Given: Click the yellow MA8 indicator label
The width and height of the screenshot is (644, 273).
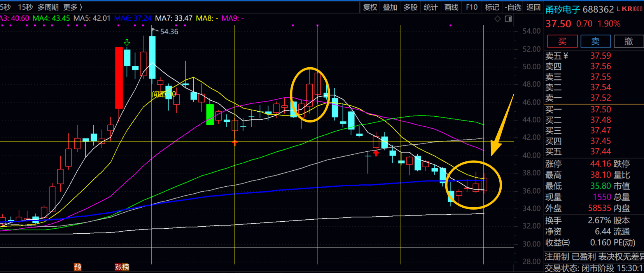Looking at the screenshot, I should [207, 18].
